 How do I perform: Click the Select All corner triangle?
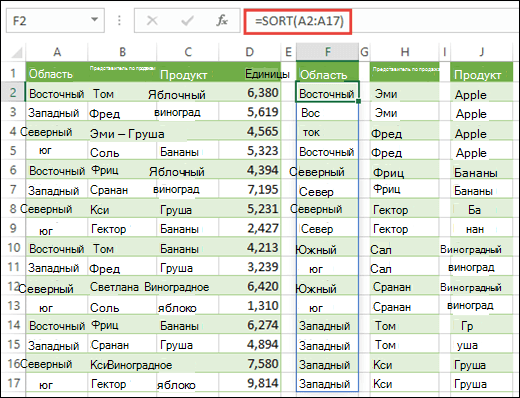point(16,53)
